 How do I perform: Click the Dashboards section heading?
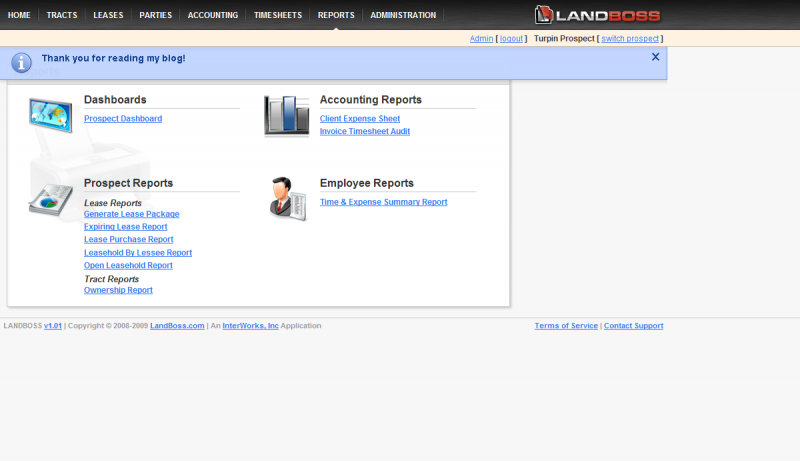pyautogui.click(x=115, y=99)
